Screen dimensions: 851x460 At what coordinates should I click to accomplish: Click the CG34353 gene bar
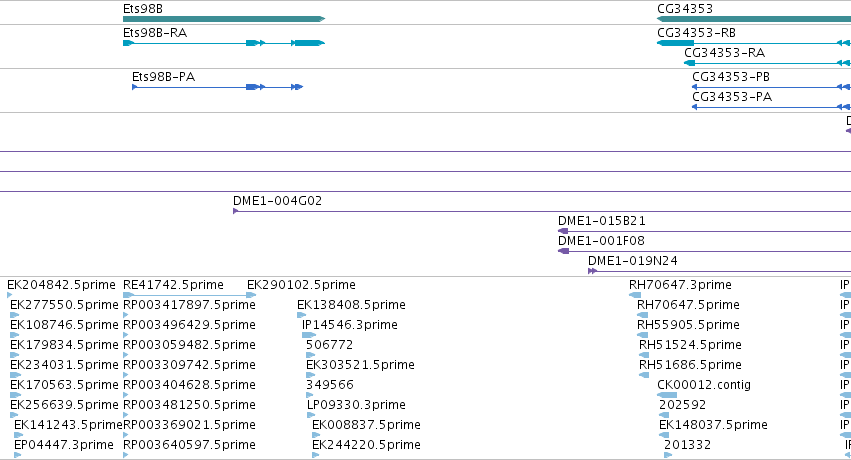click(x=754, y=19)
